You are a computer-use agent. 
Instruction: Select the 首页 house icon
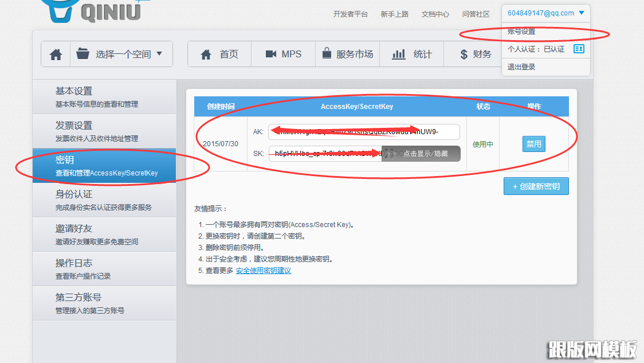pyautogui.click(x=206, y=53)
